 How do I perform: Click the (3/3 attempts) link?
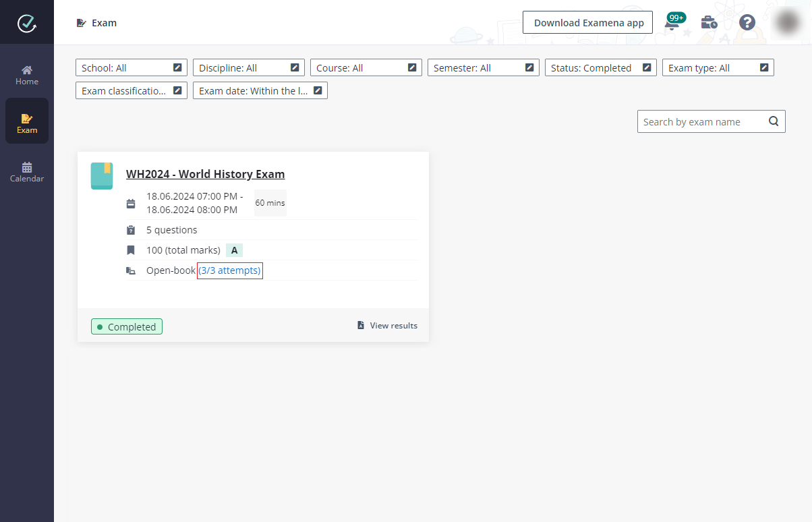pyautogui.click(x=229, y=270)
